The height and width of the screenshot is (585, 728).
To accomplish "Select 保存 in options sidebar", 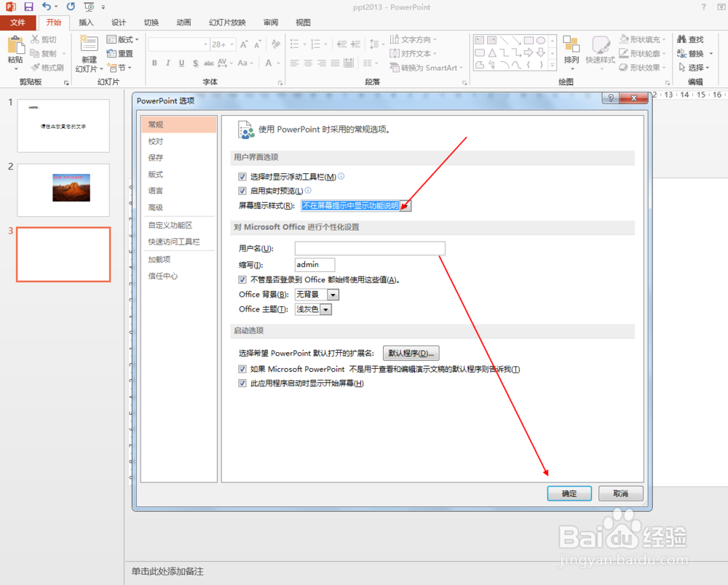I will (x=179, y=158).
